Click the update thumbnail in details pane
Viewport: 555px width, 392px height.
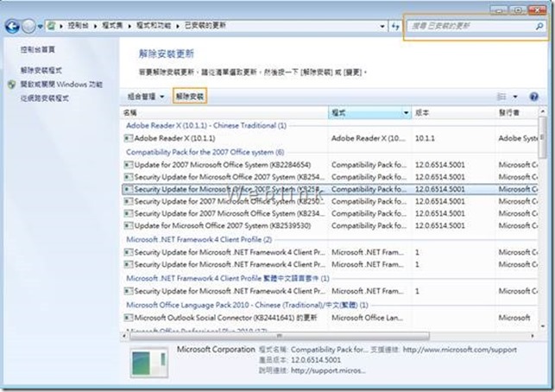click(x=148, y=364)
